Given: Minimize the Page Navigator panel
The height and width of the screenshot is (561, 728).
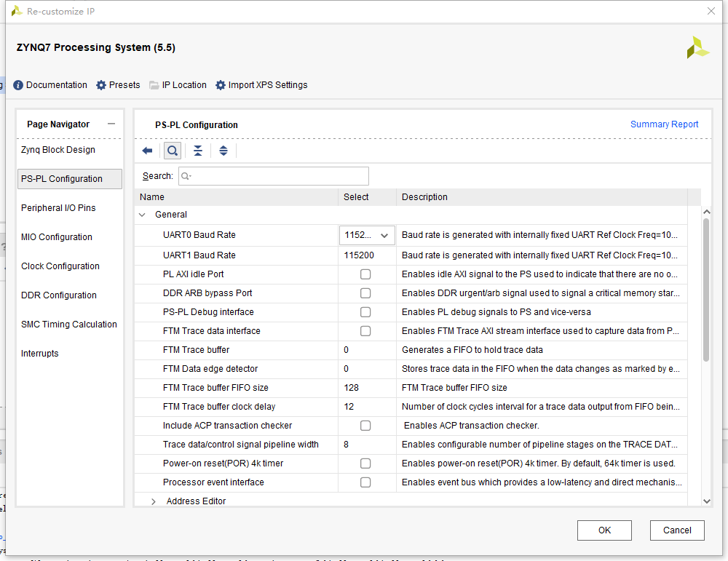Looking at the screenshot, I should [x=111, y=124].
